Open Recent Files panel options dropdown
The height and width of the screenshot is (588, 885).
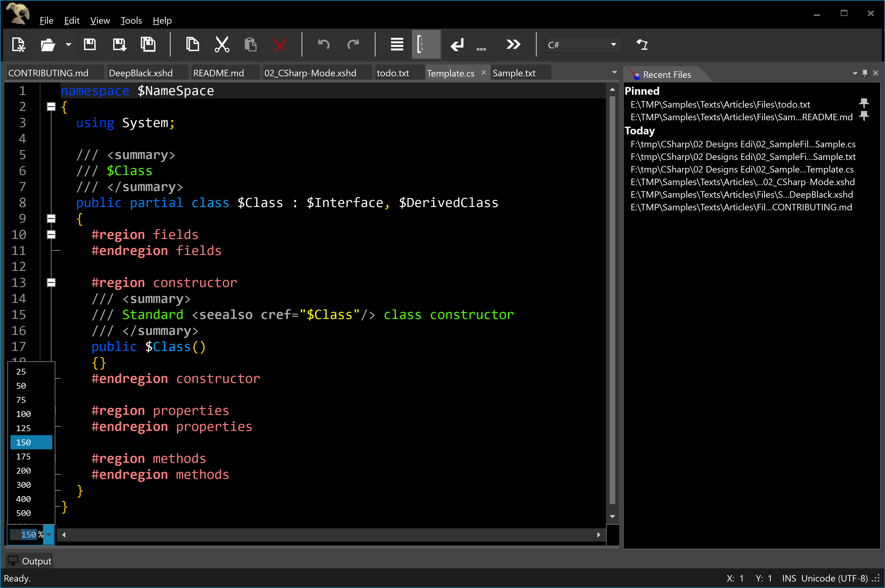(855, 73)
